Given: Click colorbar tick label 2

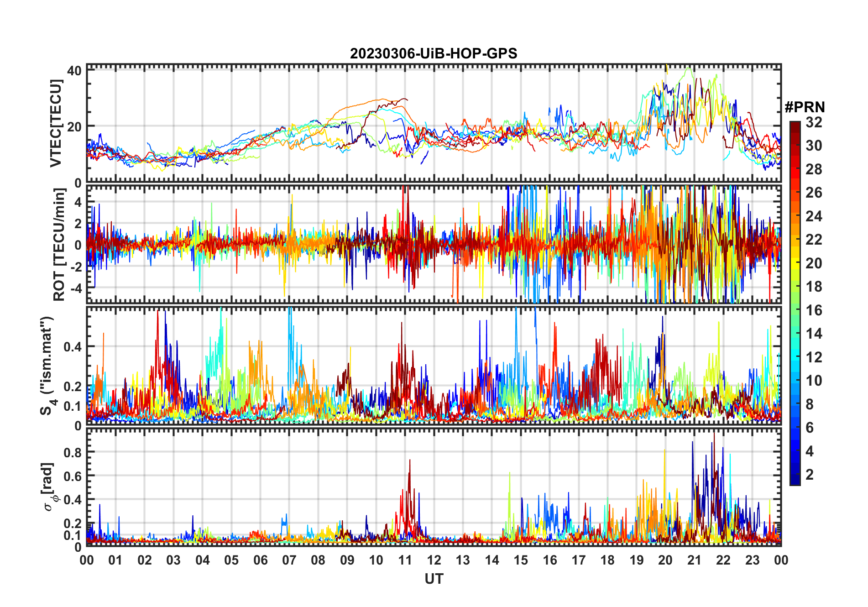Looking at the screenshot, I should tap(810, 475).
